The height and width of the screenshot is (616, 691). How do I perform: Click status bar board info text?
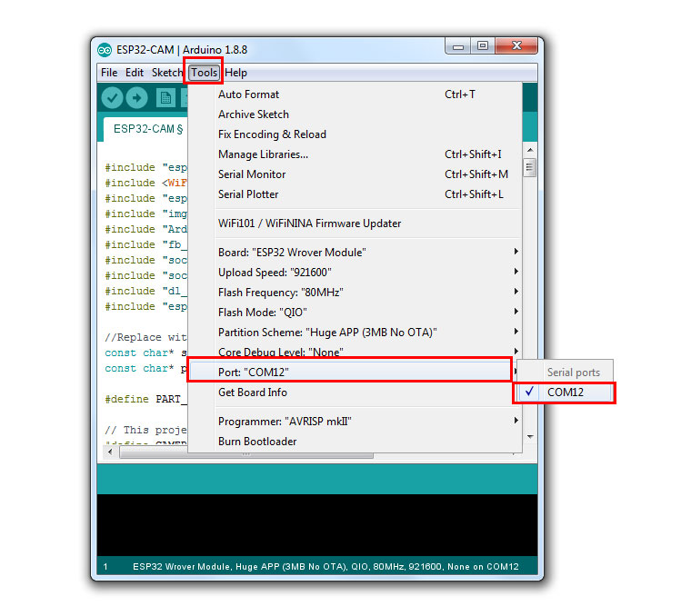click(325, 567)
